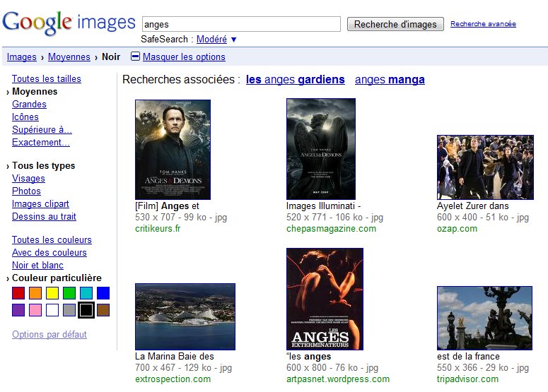The width and height of the screenshot is (548, 392).
Task: Open related search anges manga
Action: coord(390,80)
